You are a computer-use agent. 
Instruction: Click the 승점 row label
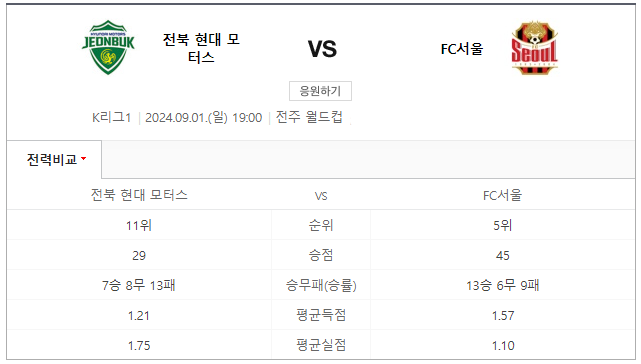(321, 255)
